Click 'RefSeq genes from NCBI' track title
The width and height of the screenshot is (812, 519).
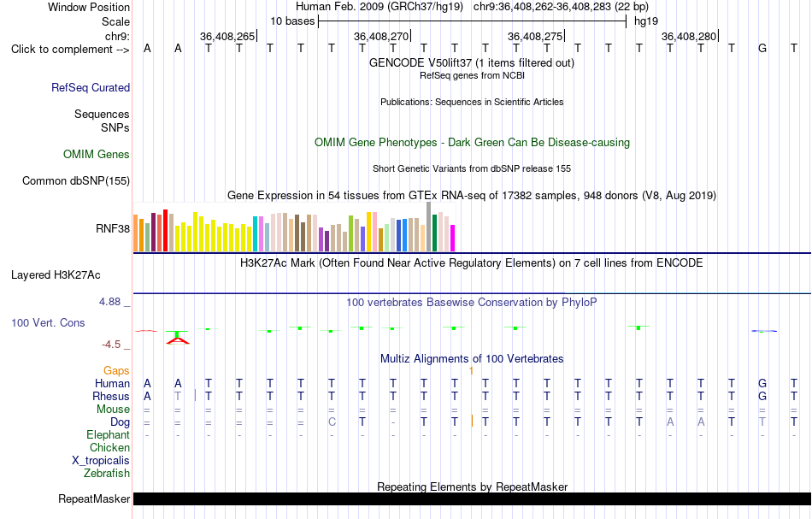(x=473, y=75)
